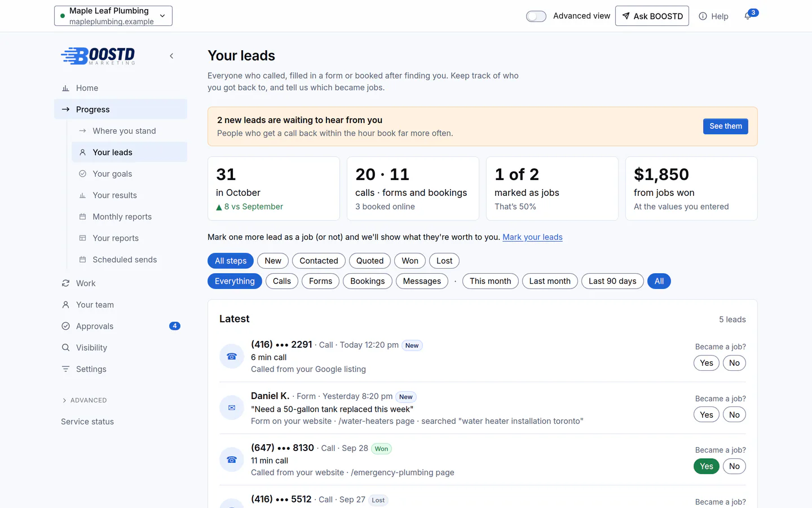Image resolution: width=812 pixels, height=508 pixels.
Task: Follow the Mark your leads link
Action: click(x=532, y=237)
